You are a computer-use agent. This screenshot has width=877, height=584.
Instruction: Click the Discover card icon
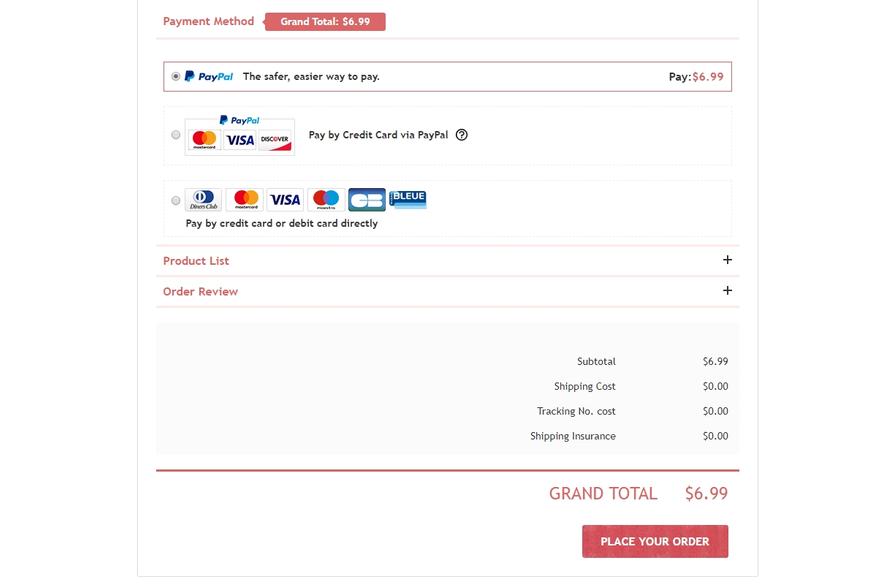click(275, 140)
